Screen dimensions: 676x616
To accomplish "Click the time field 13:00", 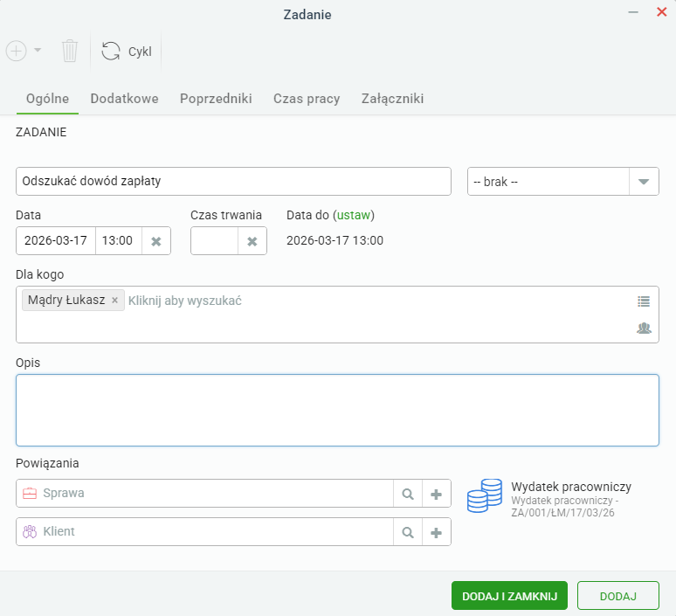I will point(118,240).
